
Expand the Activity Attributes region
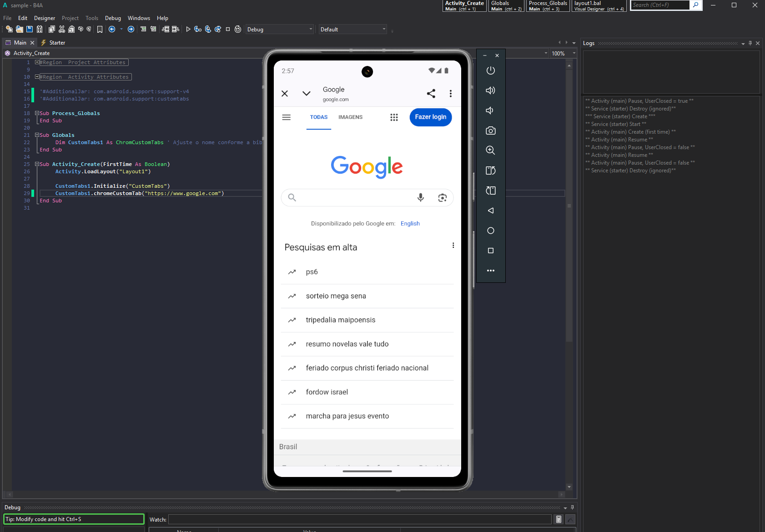(x=37, y=77)
